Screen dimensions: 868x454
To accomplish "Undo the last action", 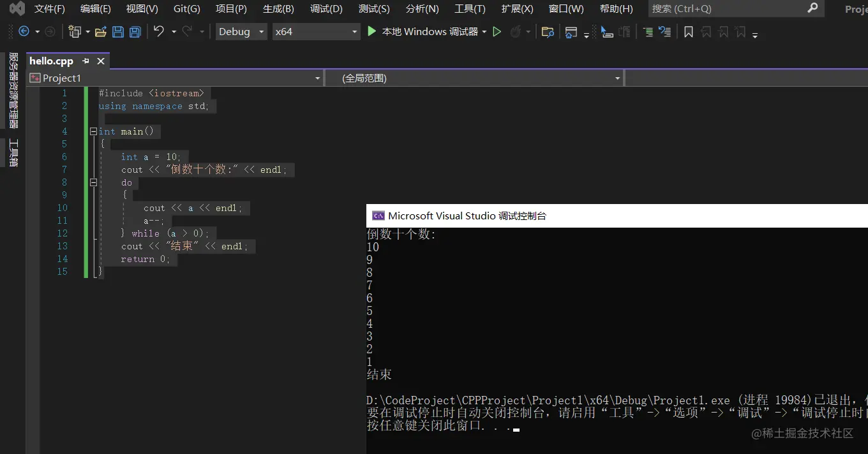I will point(159,31).
